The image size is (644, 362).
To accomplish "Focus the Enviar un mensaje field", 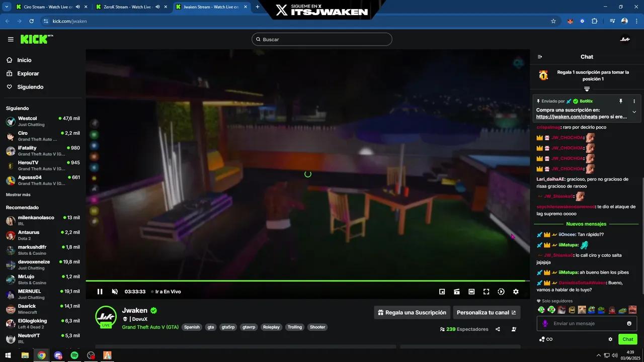I will 587,323.
